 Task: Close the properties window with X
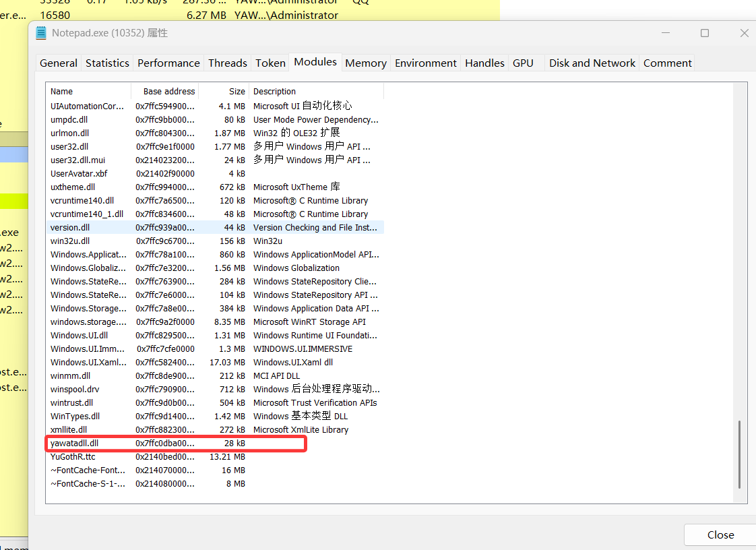coord(744,33)
